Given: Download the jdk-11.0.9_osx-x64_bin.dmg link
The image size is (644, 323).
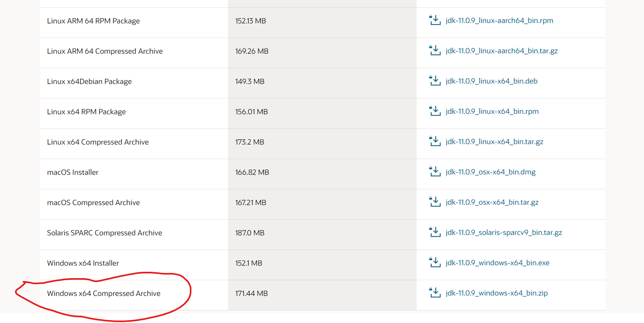Looking at the screenshot, I should pyautogui.click(x=491, y=172).
